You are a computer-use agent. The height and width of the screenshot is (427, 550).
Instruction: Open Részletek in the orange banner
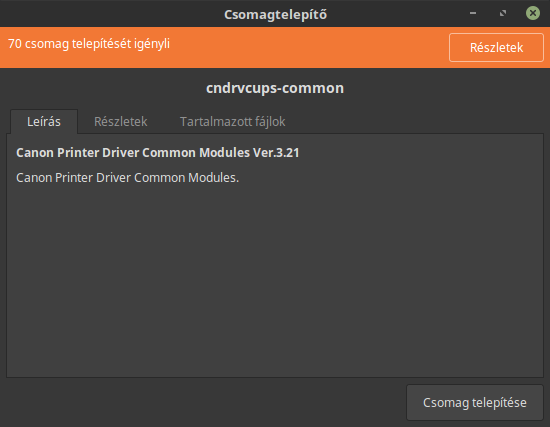click(496, 47)
